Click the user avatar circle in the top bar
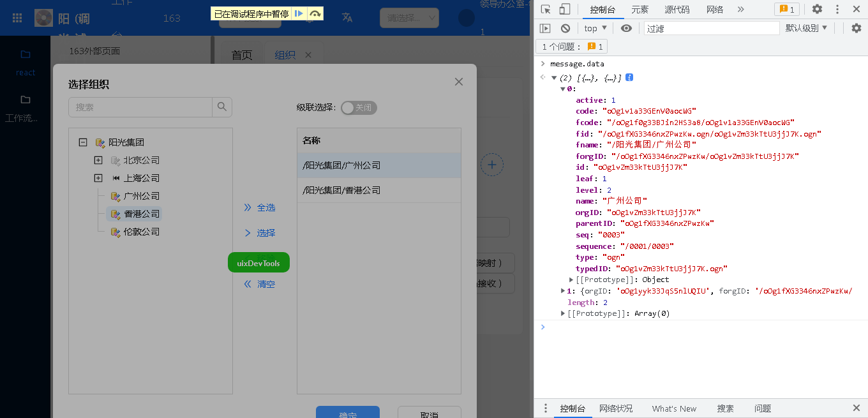Image resolution: width=868 pixels, height=418 pixels. [x=467, y=18]
